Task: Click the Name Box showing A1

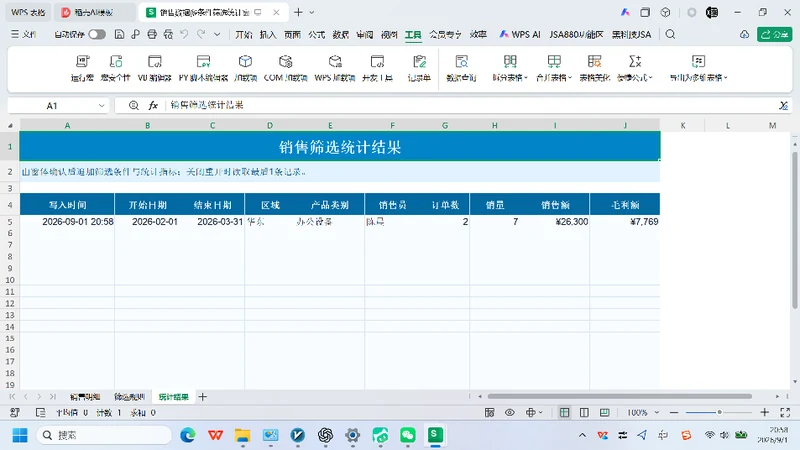Action: click(52, 106)
